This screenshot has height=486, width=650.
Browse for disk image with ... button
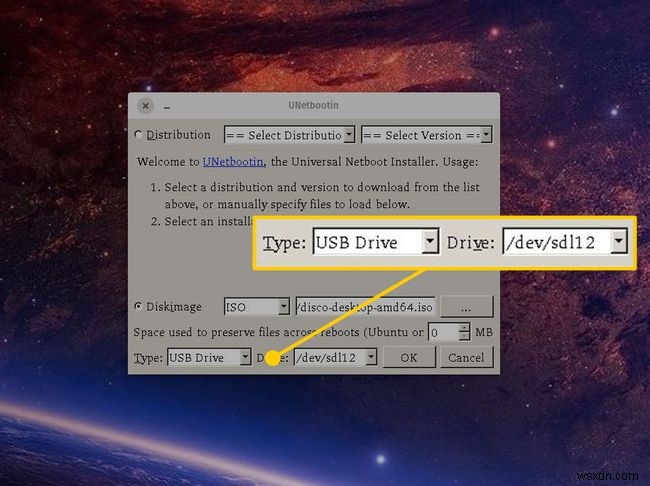[466, 307]
